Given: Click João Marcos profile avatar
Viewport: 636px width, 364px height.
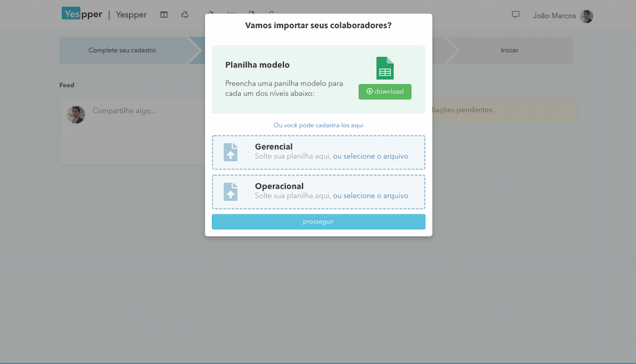Looking at the screenshot, I should click(586, 16).
